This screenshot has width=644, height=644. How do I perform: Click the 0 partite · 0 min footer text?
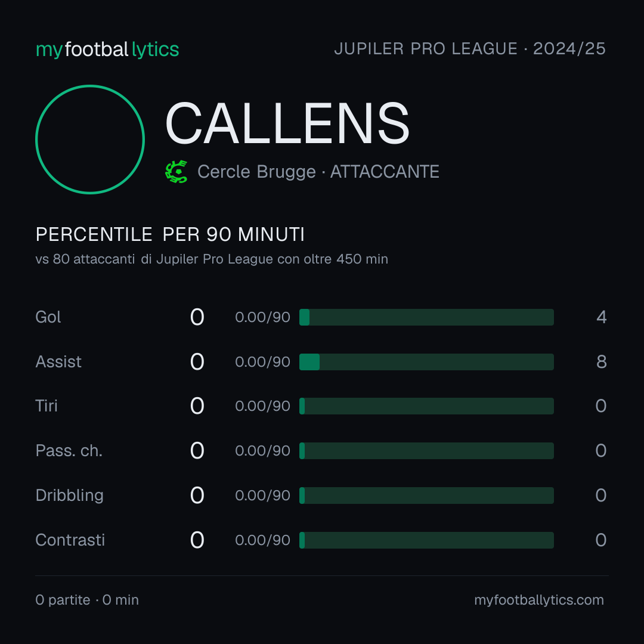pyautogui.click(x=87, y=600)
